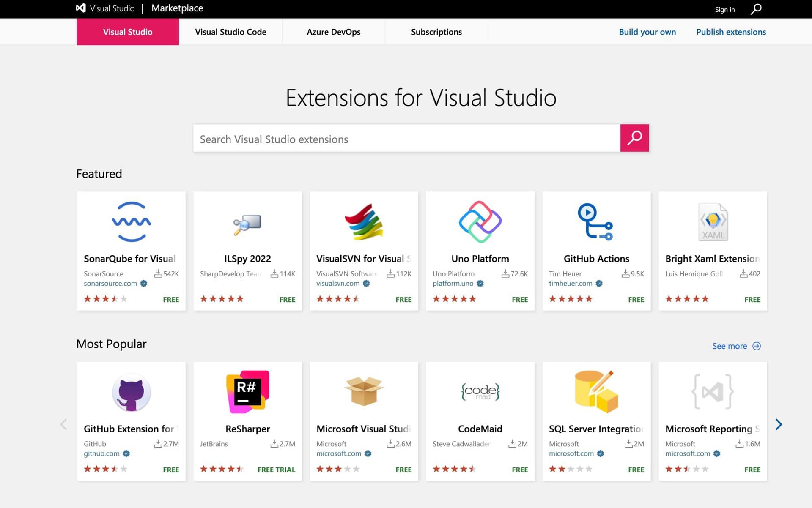Image resolution: width=812 pixels, height=508 pixels.
Task: Go back with left carousel chevron
Action: [x=64, y=424]
